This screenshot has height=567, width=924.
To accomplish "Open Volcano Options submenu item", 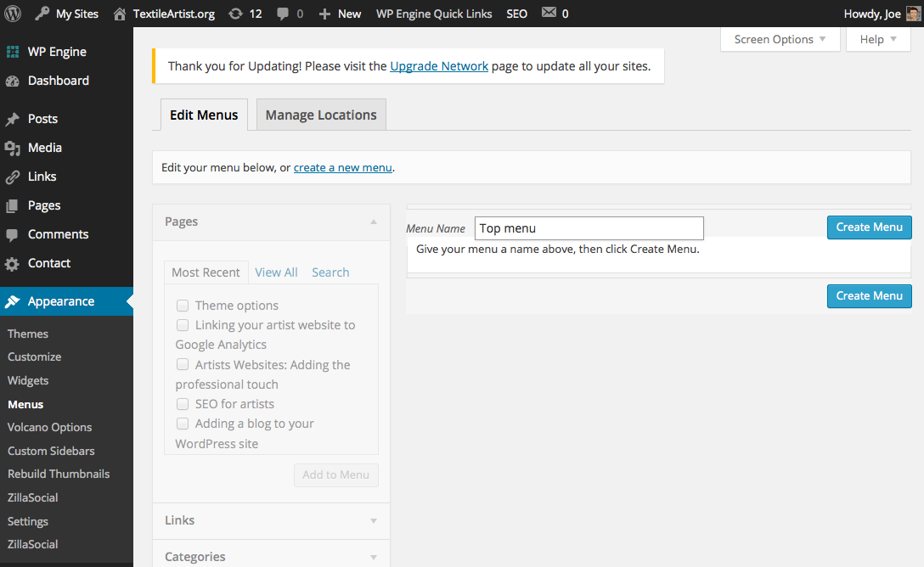I will tap(49, 428).
